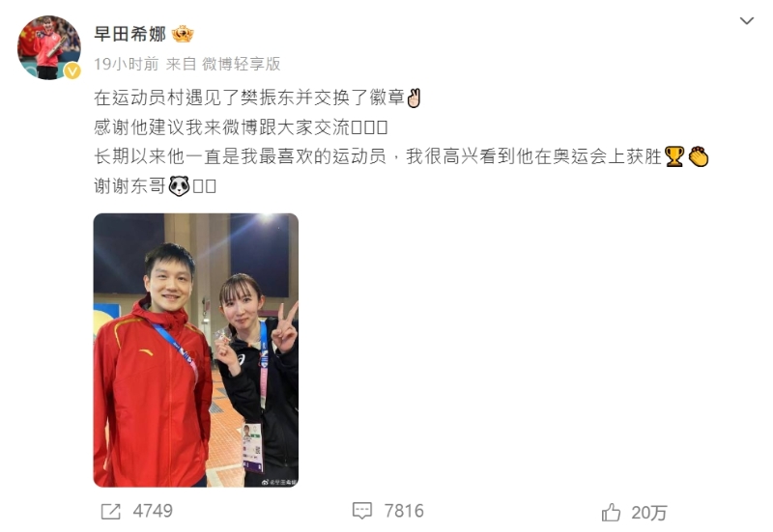Click the post text mentioning 樊振东

point(249,98)
